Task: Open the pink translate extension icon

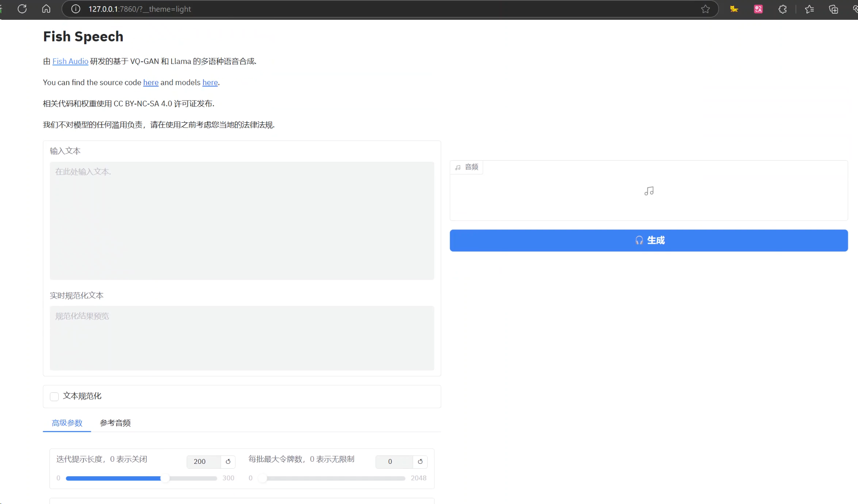Action: [x=758, y=9]
